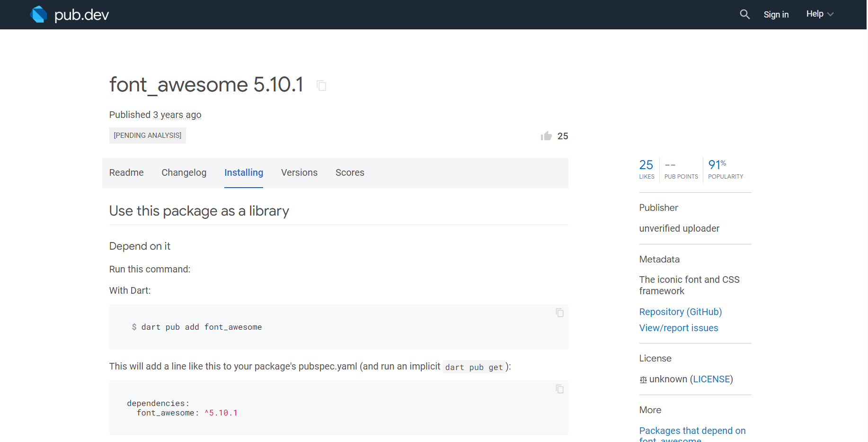
Task: Sign in to pub.dev
Action: point(776,15)
